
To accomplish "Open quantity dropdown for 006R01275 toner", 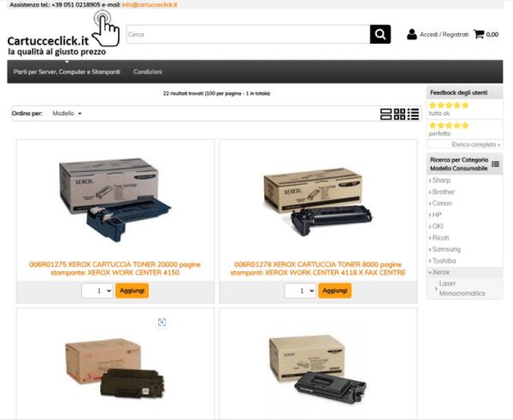I will pos(97,291).
